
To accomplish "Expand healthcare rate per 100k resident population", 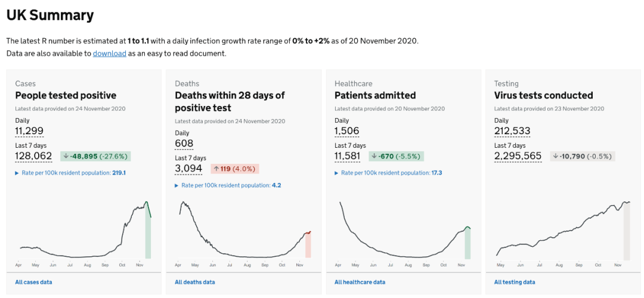I will point(388,173).
